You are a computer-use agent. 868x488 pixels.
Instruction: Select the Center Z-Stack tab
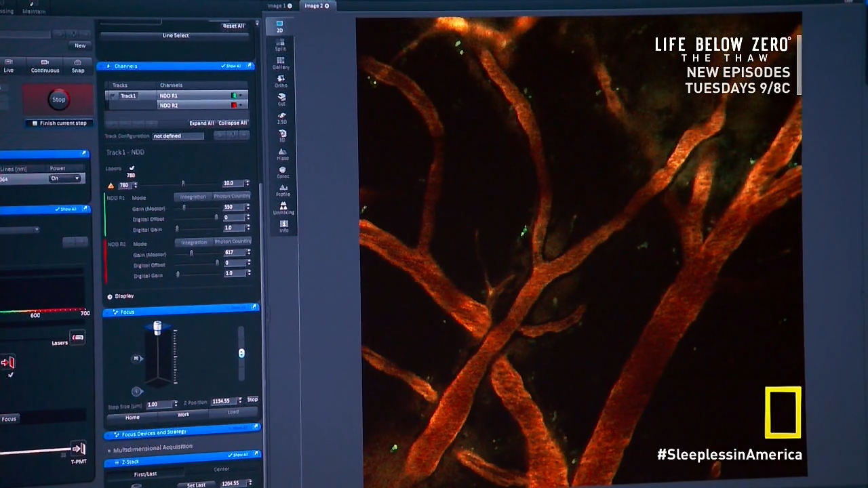click(x=222, y=469)
